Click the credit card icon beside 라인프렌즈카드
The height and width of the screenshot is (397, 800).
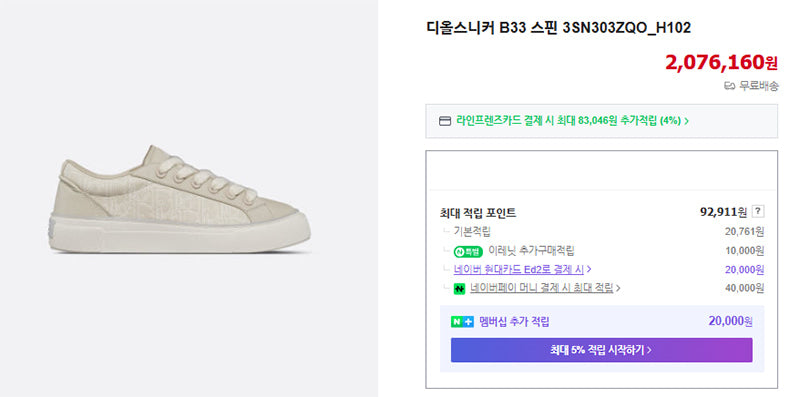(x=445, y=121)
